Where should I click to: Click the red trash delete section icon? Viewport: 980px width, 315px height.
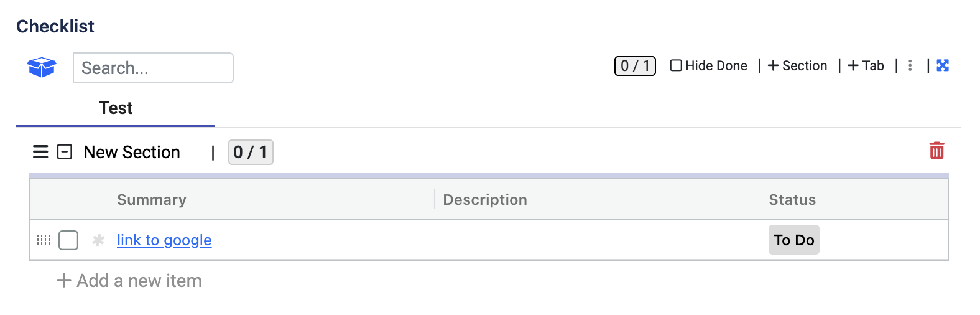tap(936, 151)
